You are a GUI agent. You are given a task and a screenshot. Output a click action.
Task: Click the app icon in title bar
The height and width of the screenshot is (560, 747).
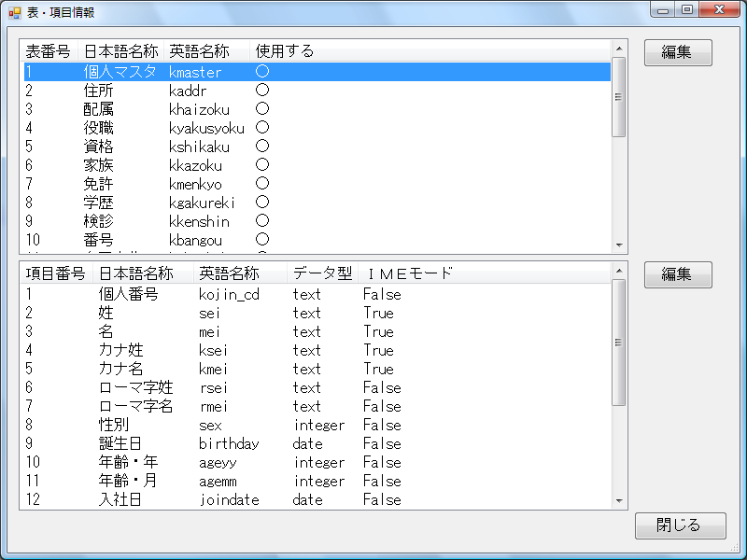pos(15,13)
